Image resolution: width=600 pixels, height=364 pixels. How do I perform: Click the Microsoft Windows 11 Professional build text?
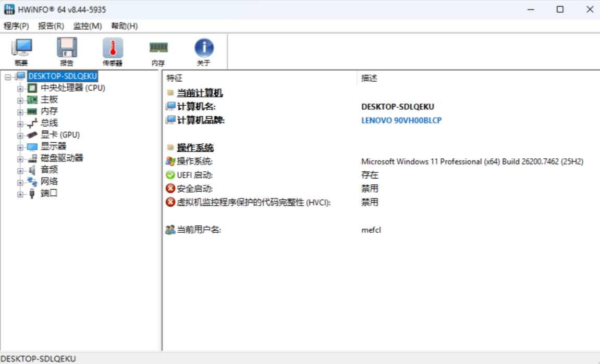click(472, 162)
